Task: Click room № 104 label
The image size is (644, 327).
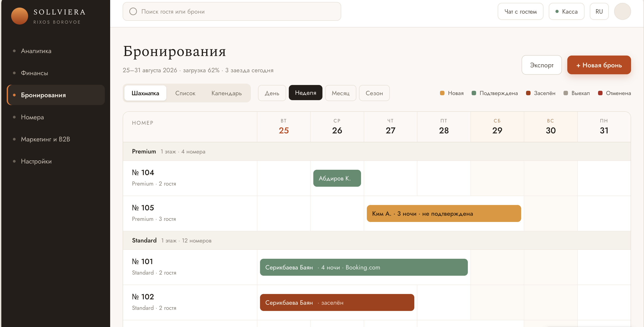Action: click(x=143, y=172)
